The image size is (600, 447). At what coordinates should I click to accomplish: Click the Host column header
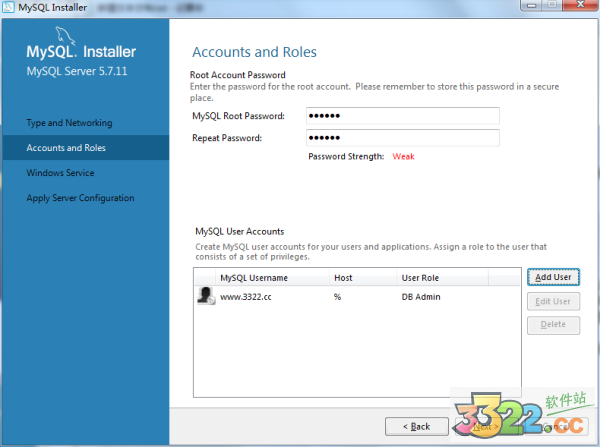[363, 278]
